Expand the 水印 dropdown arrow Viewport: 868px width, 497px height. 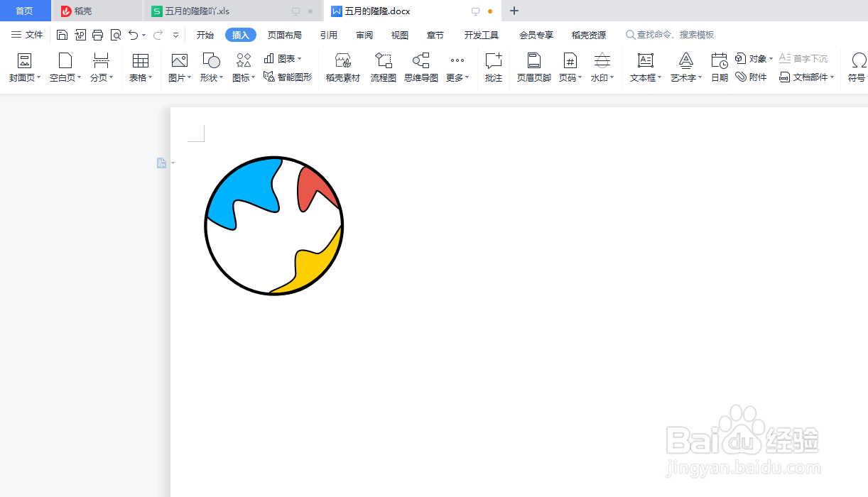612,78
